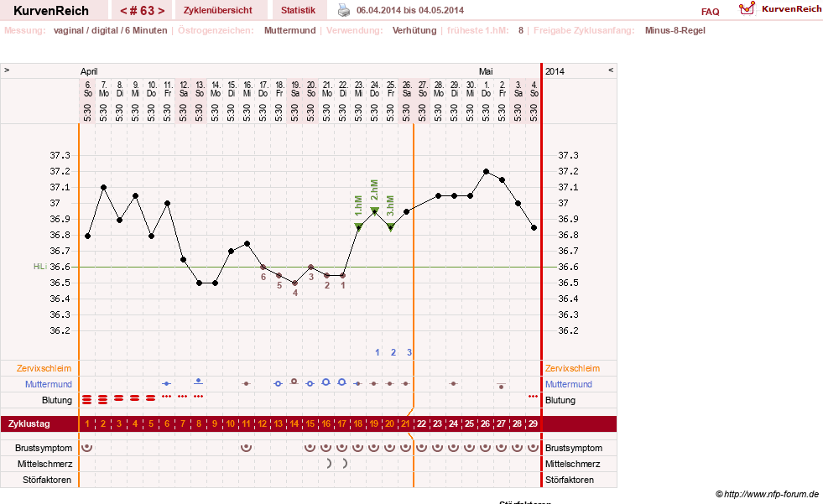Click the heavy bleeding icon on cycle day 2
This screenshot has width=823, height=504.
click(x=103, y=400)
